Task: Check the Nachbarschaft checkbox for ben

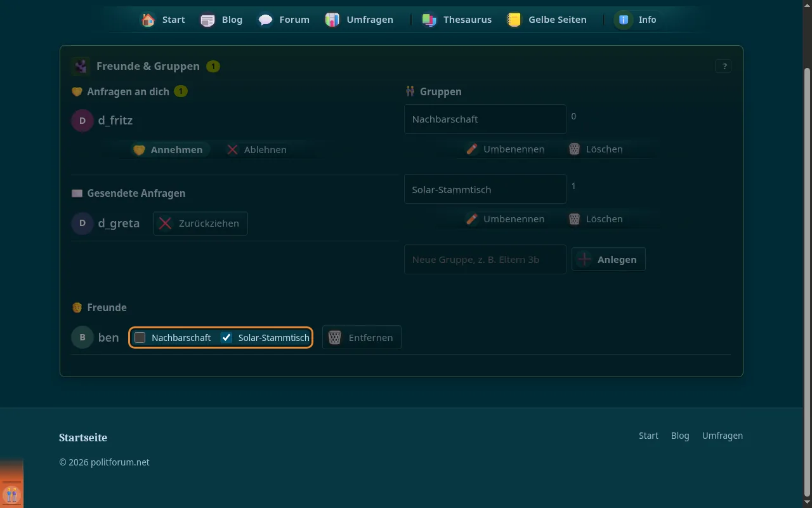Action: tap(140, 338)
